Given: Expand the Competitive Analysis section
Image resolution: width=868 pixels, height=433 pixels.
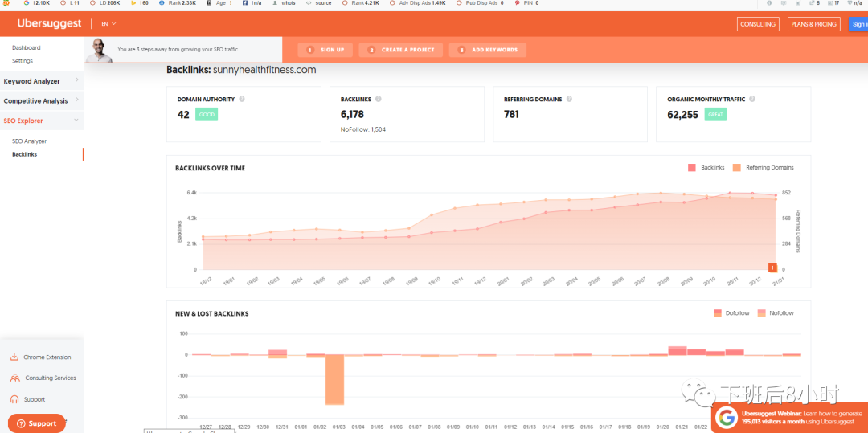Looking at the screenshot, I should point(77,100).
